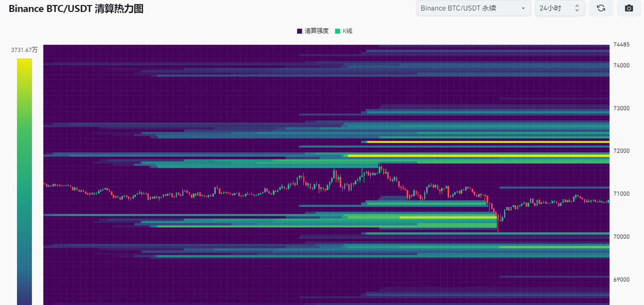The image size is (644, 305).
Task: Click the yellow top of the color scale
Action: coord(24,62)
